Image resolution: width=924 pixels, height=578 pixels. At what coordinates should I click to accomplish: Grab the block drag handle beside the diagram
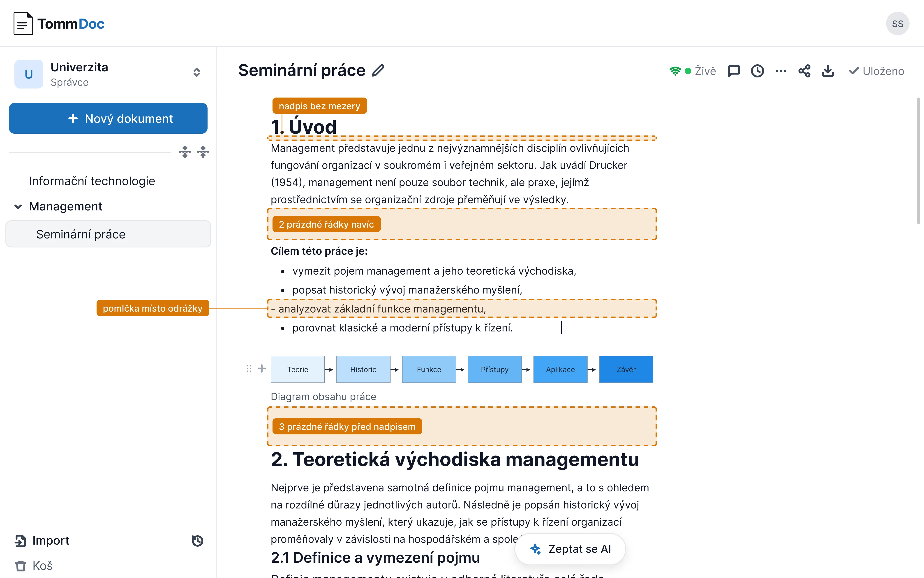click(x=249, y=368)
